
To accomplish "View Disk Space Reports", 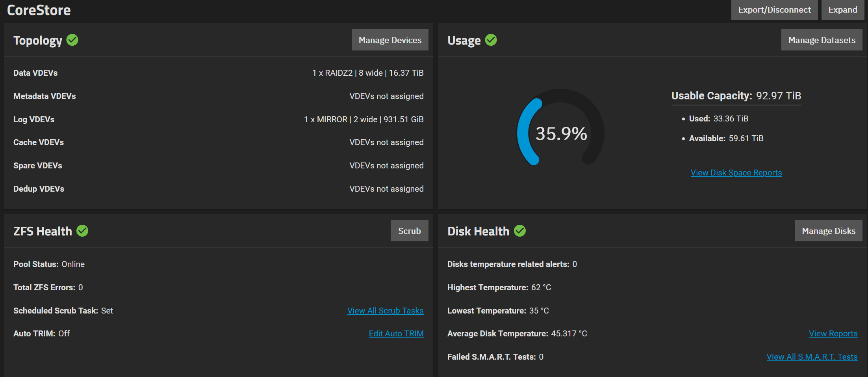I will [x=736, y=172].
